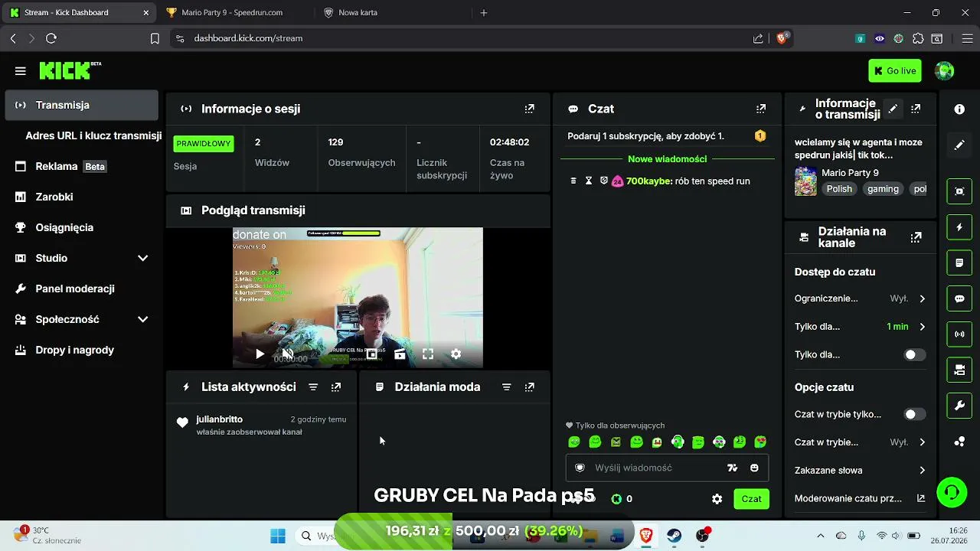Open Adres URL i klucz transmisji
980x551 pixels.
[x=93, y=135]
